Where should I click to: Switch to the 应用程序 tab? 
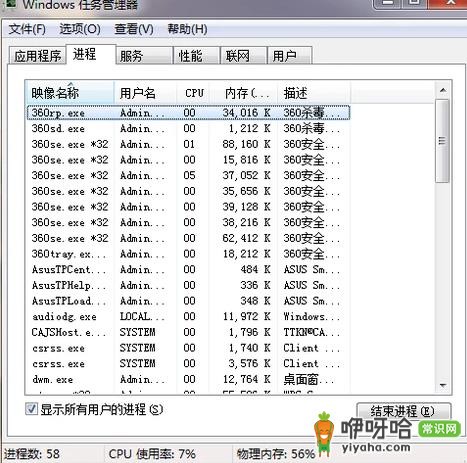click(37, 56)
